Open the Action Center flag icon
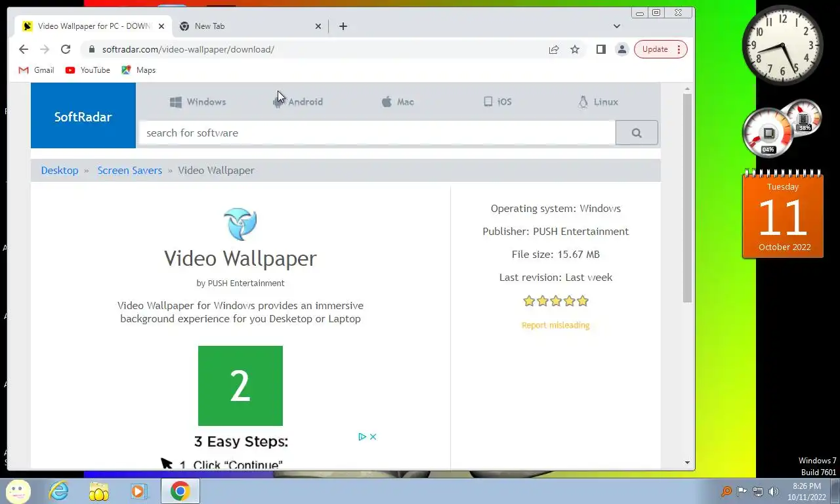 coord(742,491)
